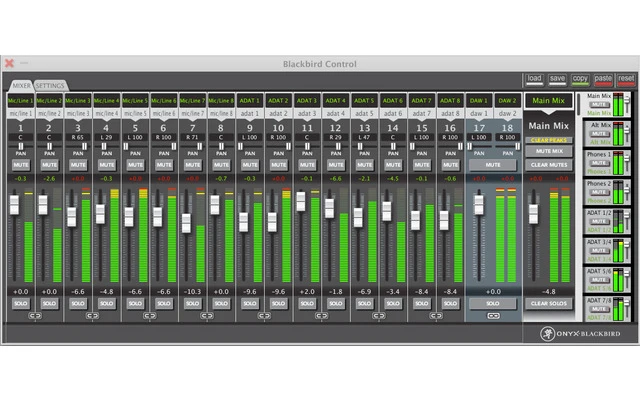Viewport: 640px width, 400px height.
Task: Click the DAW 1 source label
Action: click(x=479, y=100)
